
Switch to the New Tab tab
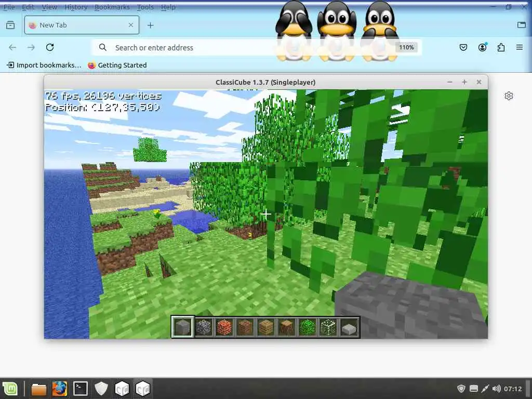[82, 25]
